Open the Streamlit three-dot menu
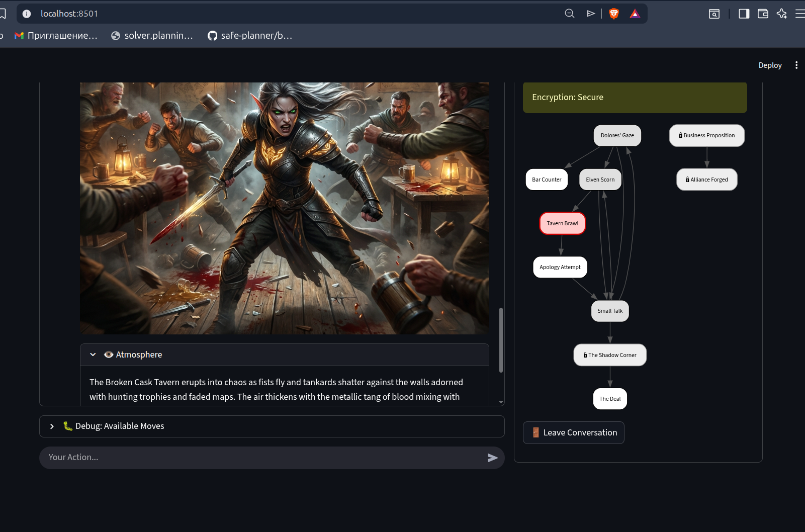Viewport: 805px width, 532px height. [x=796, y=65]
